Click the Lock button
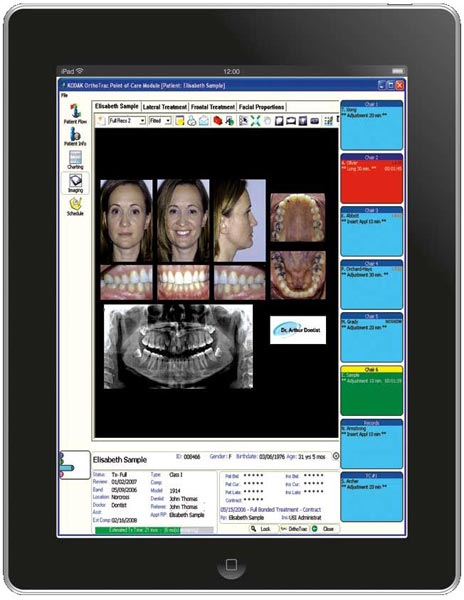 click(261, 529)
